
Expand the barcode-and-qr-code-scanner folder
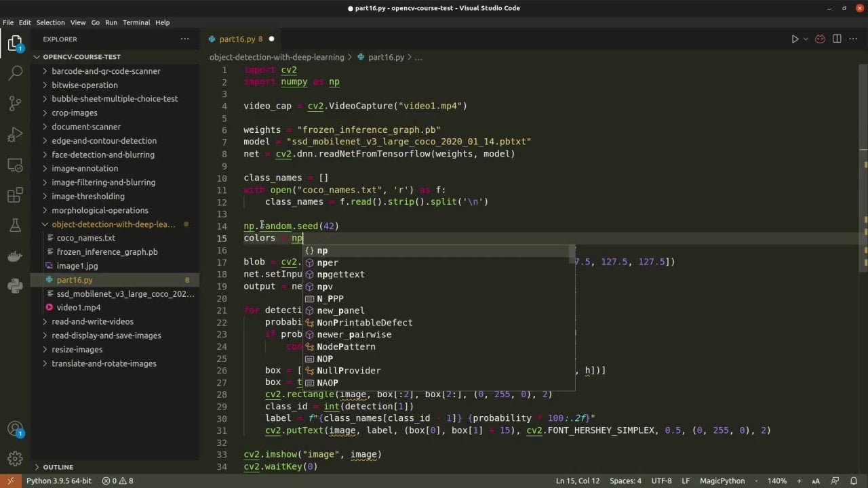(106, 71)
